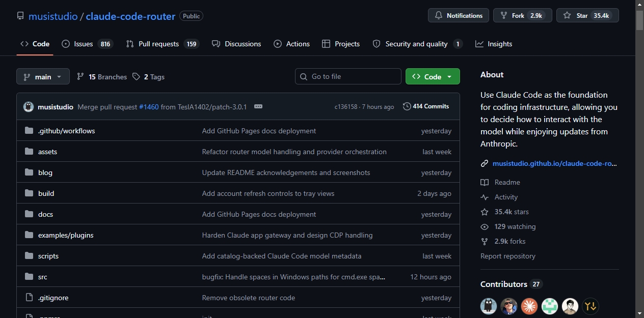Go to the Discussions tab
644x318 pixels.
tap(236, 44)
